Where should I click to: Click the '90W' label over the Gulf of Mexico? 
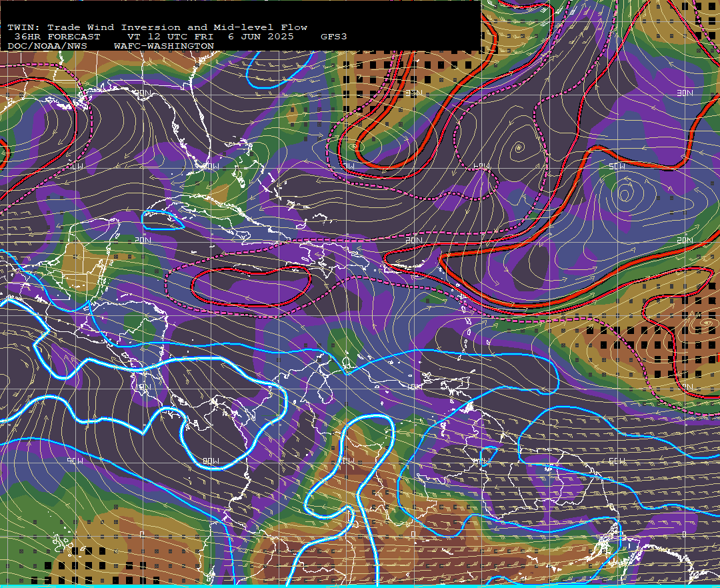(x=75, y=166)
